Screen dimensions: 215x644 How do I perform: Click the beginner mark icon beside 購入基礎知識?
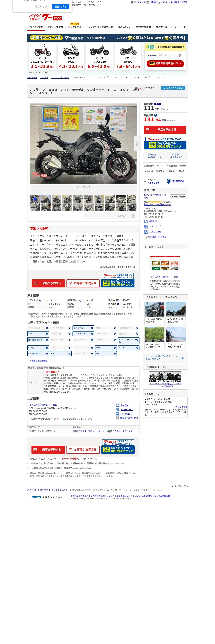point(169,181)
